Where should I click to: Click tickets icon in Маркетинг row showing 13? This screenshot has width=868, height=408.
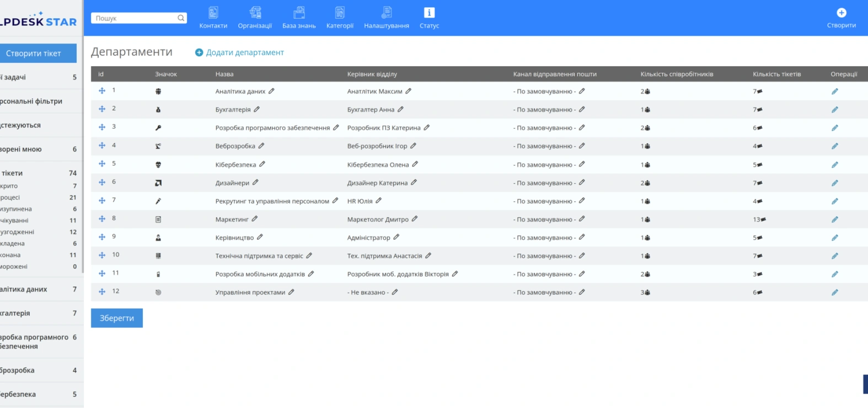(x=763, y=219)
